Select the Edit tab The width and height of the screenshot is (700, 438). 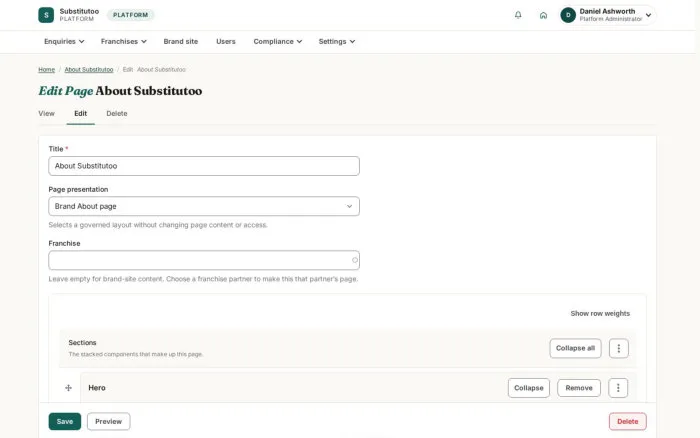point(80,113)
